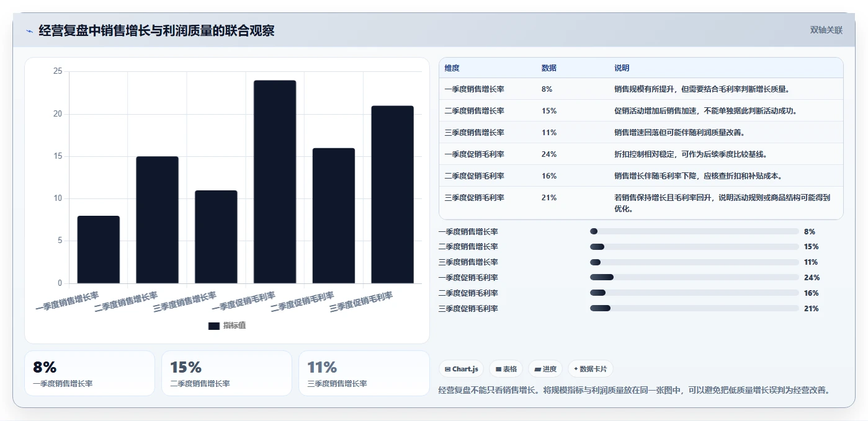The height and width of the screenshot is (421, 868).
Task: Click the 三季度促销毛利率 bar in the chart
Action: pos(392,195)
